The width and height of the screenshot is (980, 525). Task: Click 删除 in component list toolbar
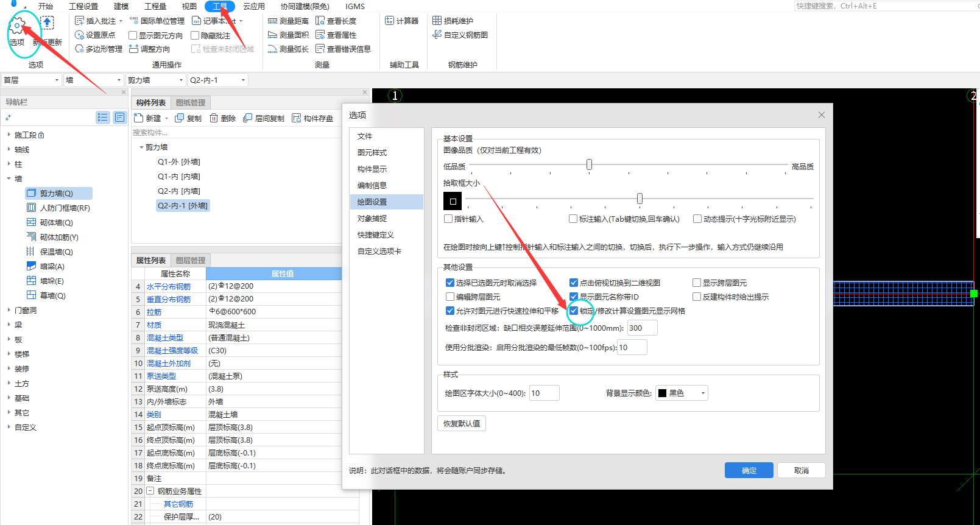pos(222,118)
